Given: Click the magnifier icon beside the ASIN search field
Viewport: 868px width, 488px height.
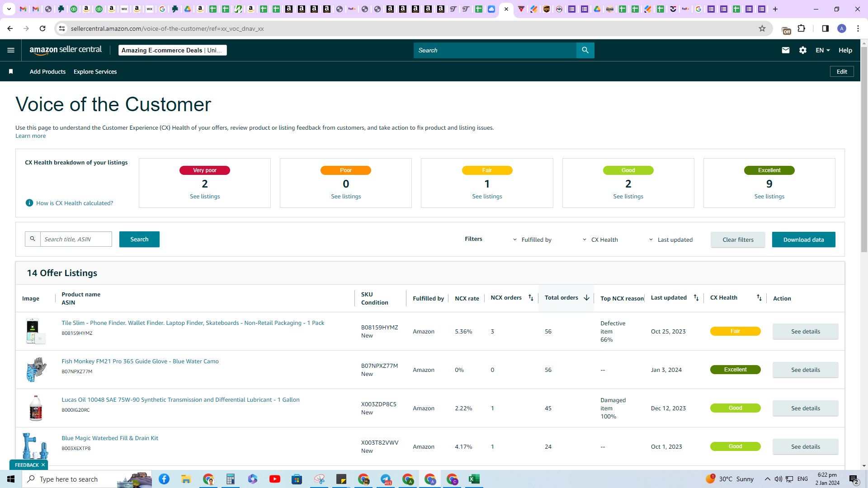Looking at the screenshot, I should (33, 239).
